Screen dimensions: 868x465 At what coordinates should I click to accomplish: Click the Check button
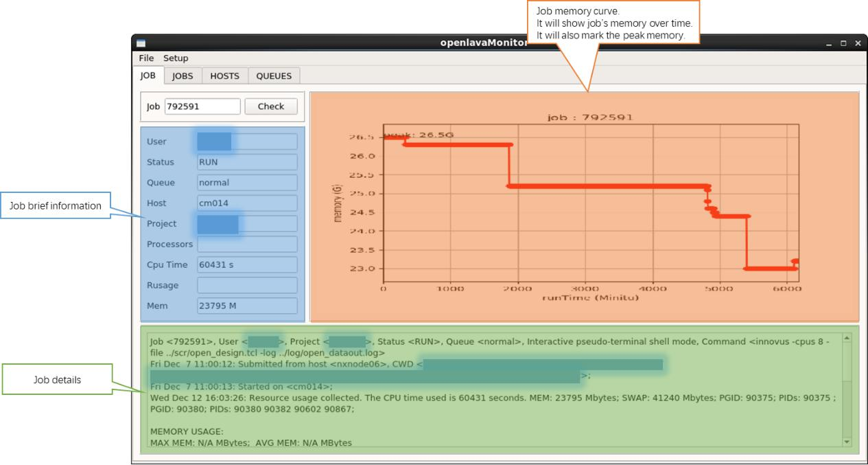(x=271, y=106)
